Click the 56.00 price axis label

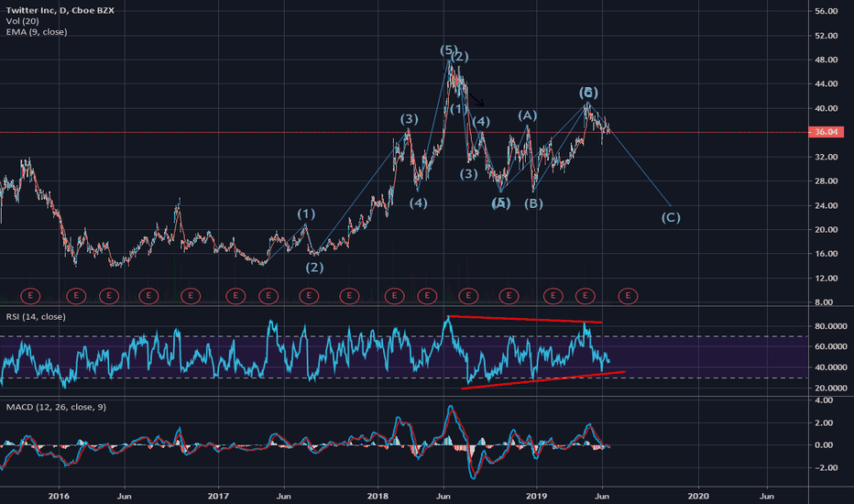[x=827, y=11]
